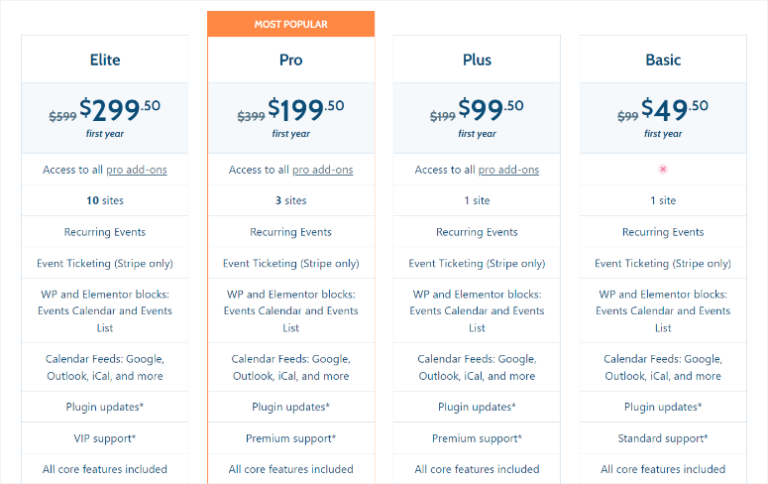Select the Pro plan heading

[x=291, y=60]
